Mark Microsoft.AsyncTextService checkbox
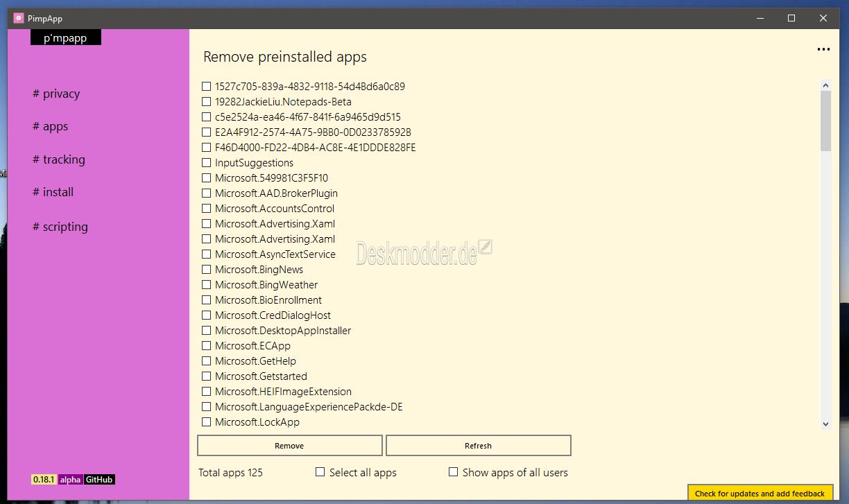849x504 pixels. (206, 254)
